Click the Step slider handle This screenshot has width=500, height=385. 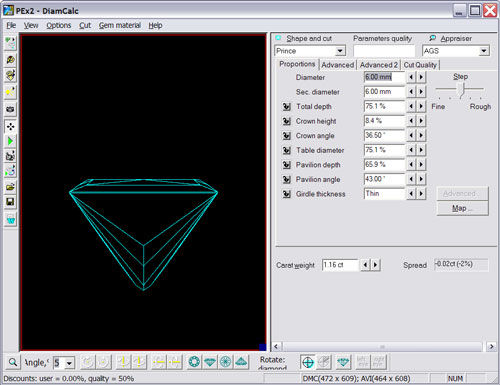461,90
